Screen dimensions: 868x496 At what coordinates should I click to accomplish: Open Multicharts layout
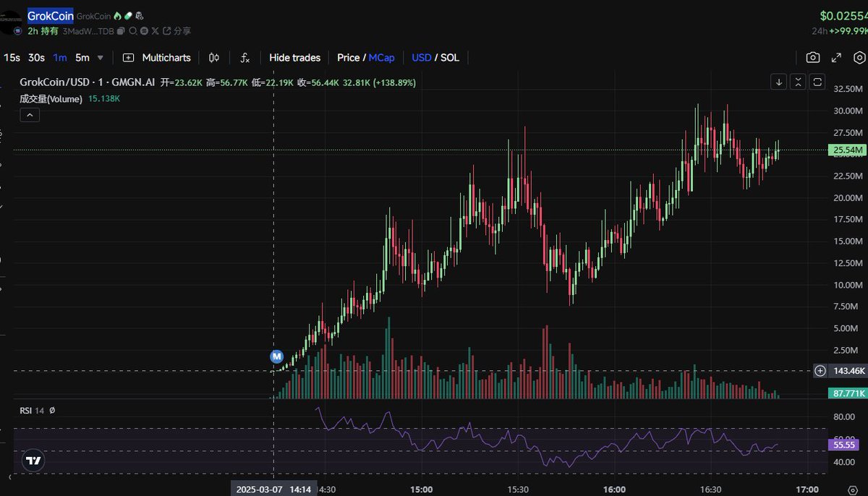[157, 58]
